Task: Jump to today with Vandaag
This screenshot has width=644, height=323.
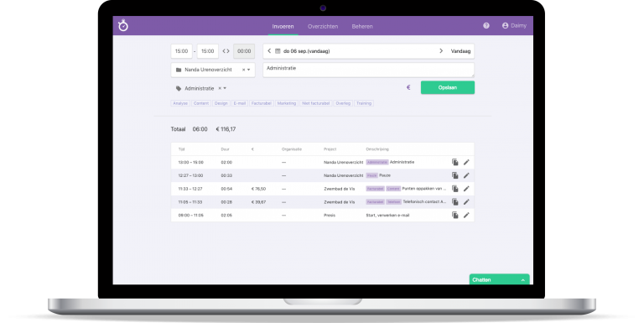Action: [460, 51]
